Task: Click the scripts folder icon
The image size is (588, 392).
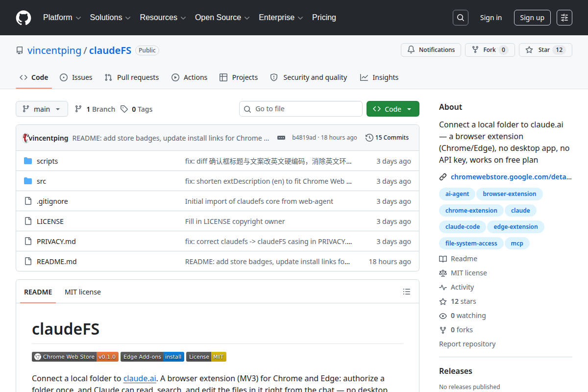Action: (28, 161)
